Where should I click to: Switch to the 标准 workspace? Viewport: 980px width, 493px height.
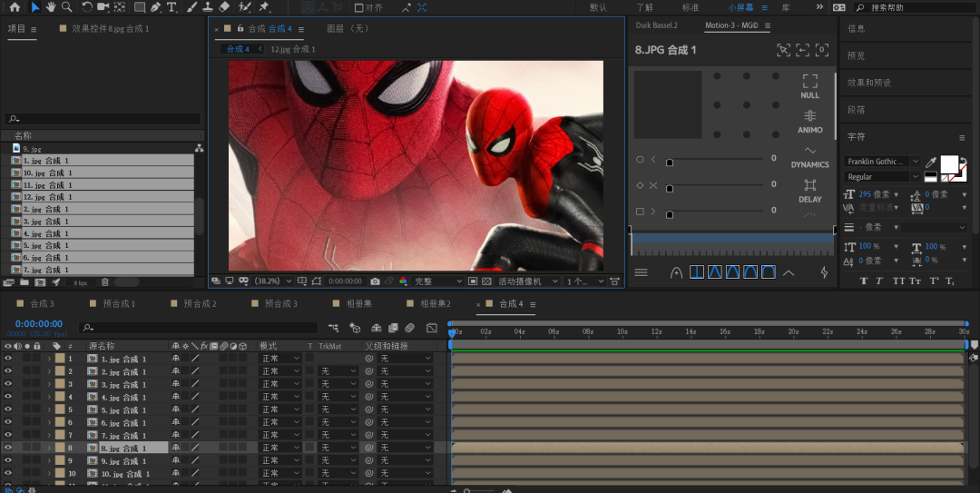pos(691,7)
